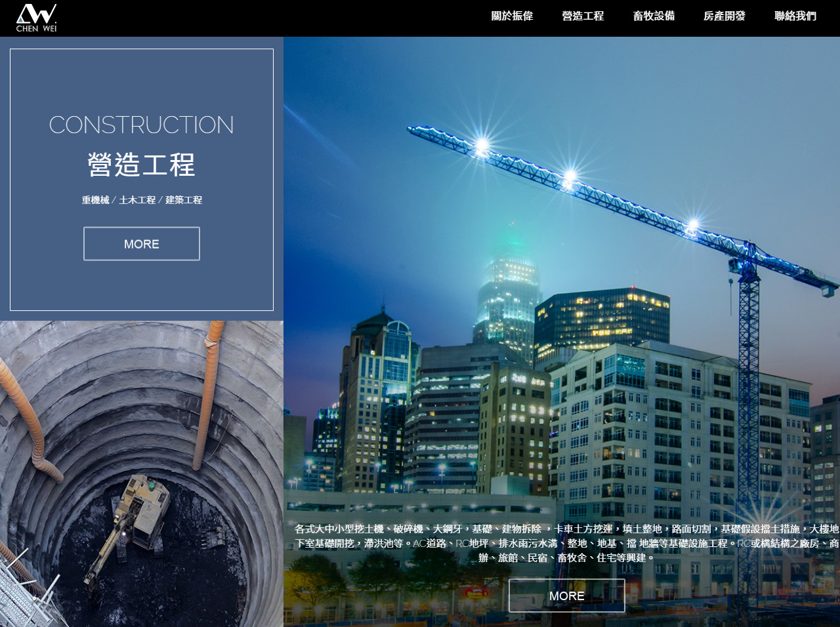This screenshot has height=627, width=840.
Task: Open the 畜牧設備 menu item
Action: click(x=654, y=16)
